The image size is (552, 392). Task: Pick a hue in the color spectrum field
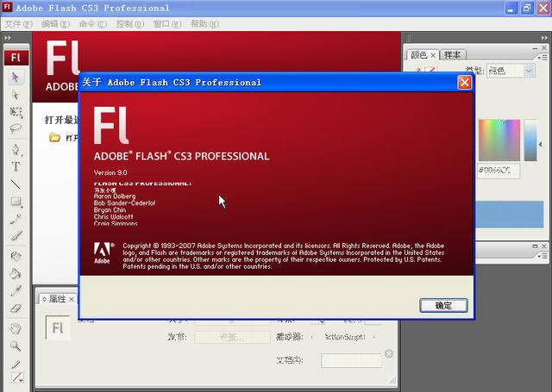(x=499, y=140)
